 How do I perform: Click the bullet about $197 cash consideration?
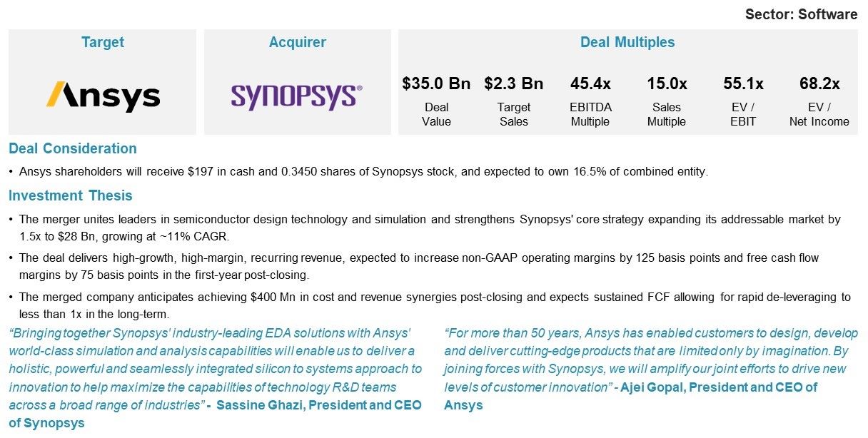pos(358,172)
